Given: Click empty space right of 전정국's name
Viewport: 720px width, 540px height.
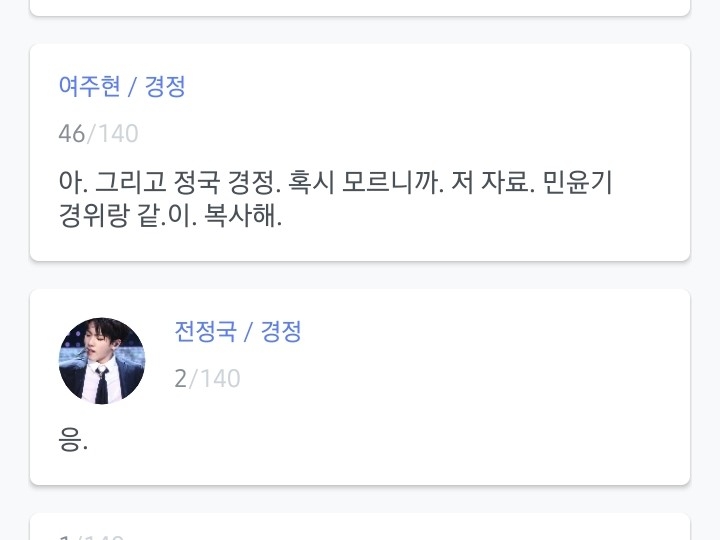Looking at the screenshot, I should click(x=480, y=331).
